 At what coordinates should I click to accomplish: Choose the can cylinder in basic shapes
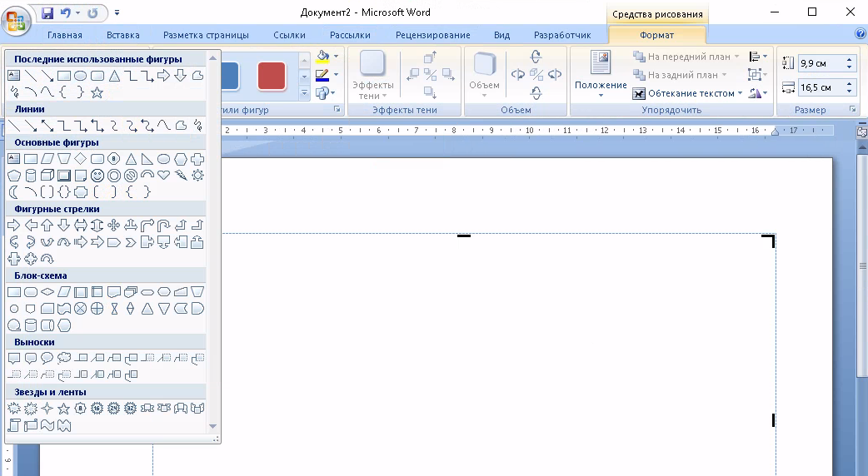(31, 176)
